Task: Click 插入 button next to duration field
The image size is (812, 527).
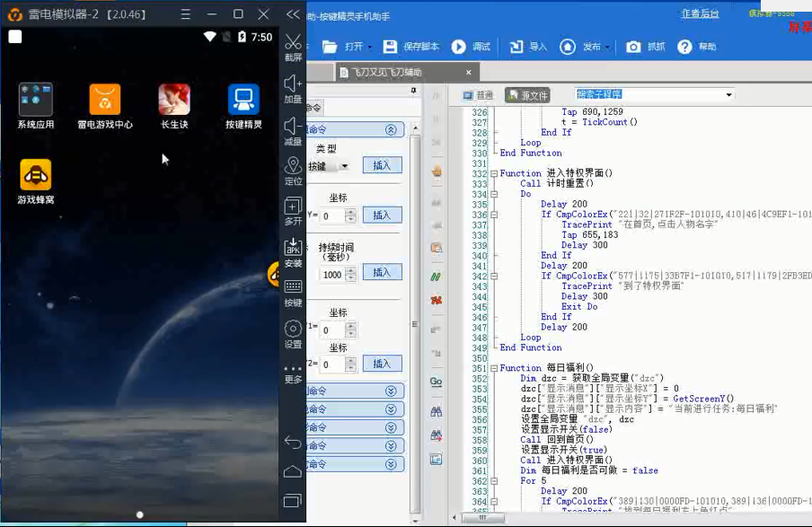Action: tap(382, 272)
